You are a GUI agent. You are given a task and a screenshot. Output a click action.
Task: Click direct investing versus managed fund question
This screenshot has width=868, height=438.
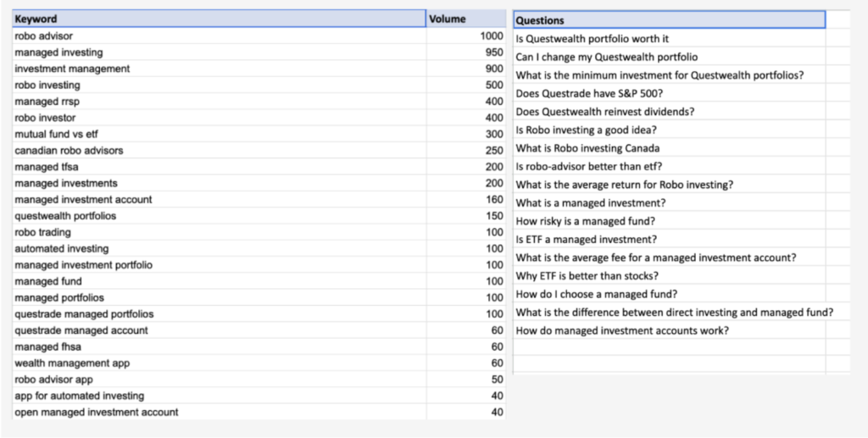pos(674,313)
